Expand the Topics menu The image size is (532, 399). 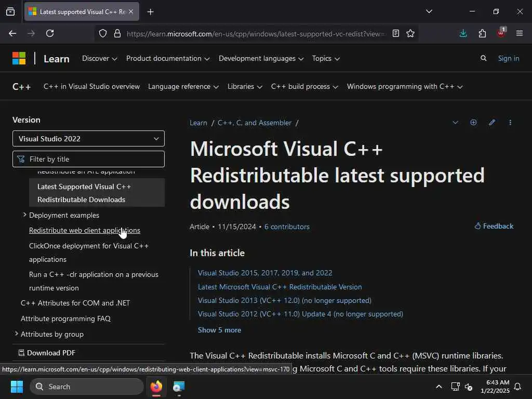tap(326, 58)
